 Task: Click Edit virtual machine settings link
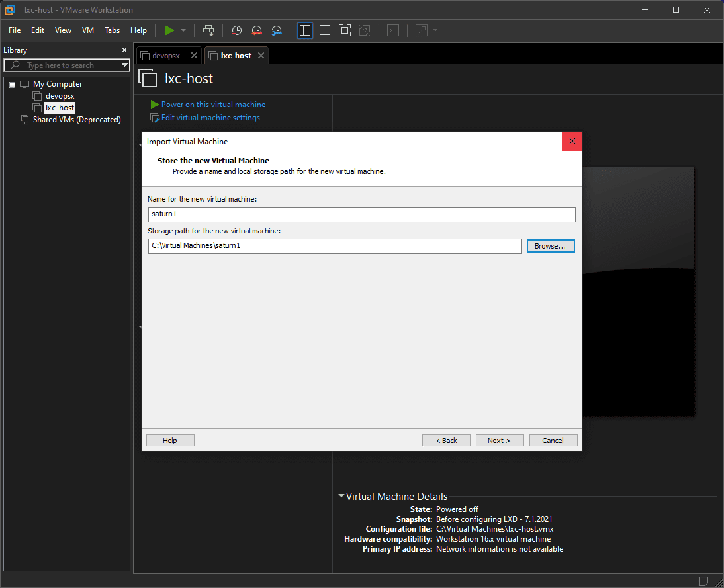pos(210,118)
